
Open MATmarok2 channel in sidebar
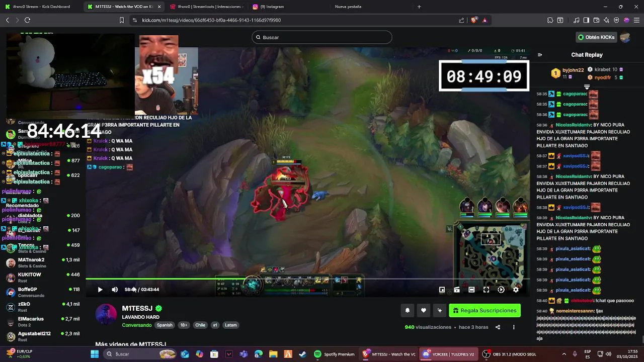click(43, 262)
